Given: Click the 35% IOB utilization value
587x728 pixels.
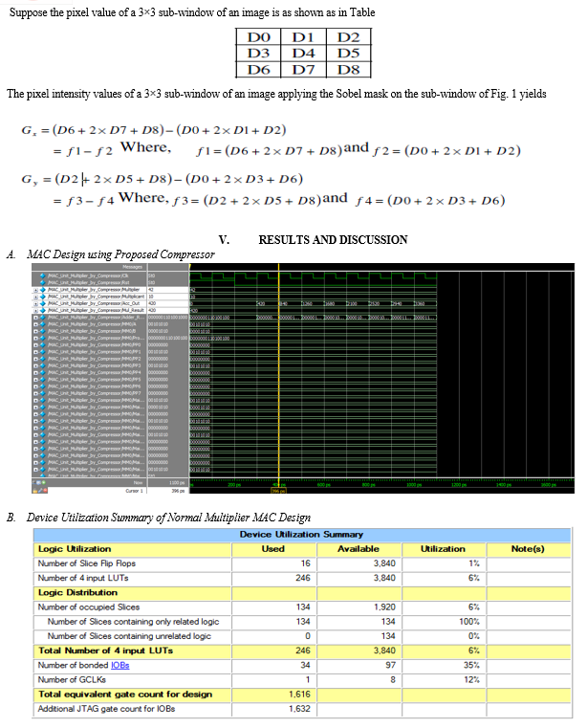Looking at the screenshot, I should pos(471,665).
